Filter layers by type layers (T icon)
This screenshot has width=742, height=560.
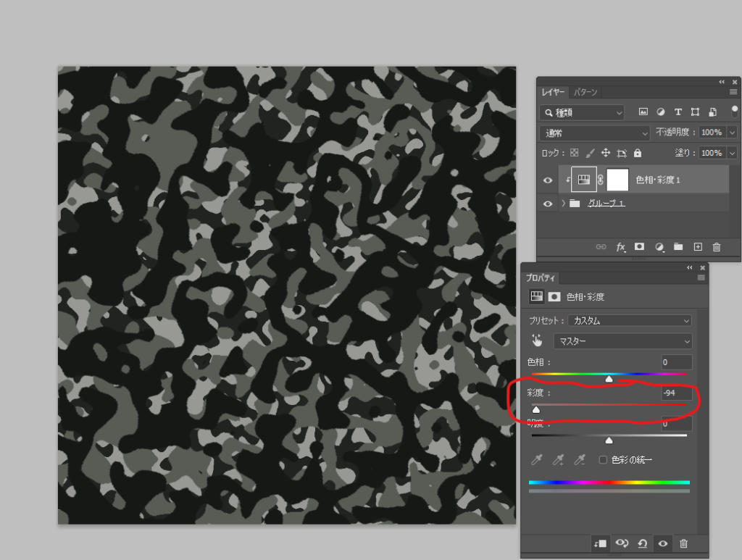[678, 112]
